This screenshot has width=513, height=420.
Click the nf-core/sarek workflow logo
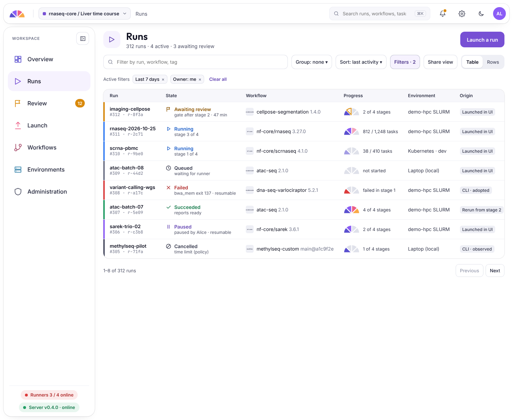coord(250,229)
